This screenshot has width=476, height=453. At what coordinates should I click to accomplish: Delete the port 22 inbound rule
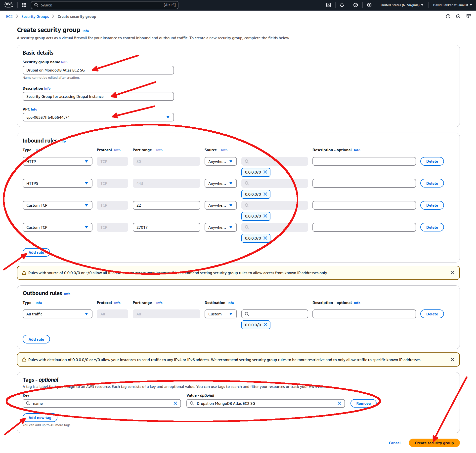pyautogui.click(x=432, y=205)
